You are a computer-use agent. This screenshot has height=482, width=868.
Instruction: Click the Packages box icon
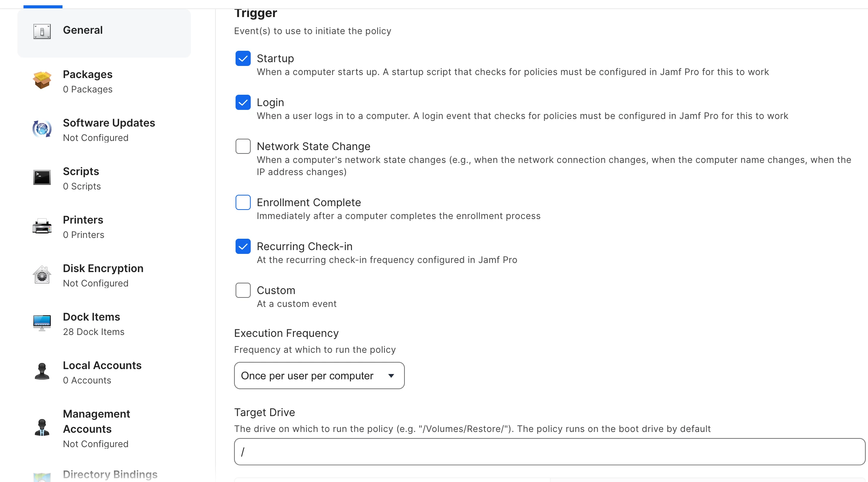click(42, 80)
